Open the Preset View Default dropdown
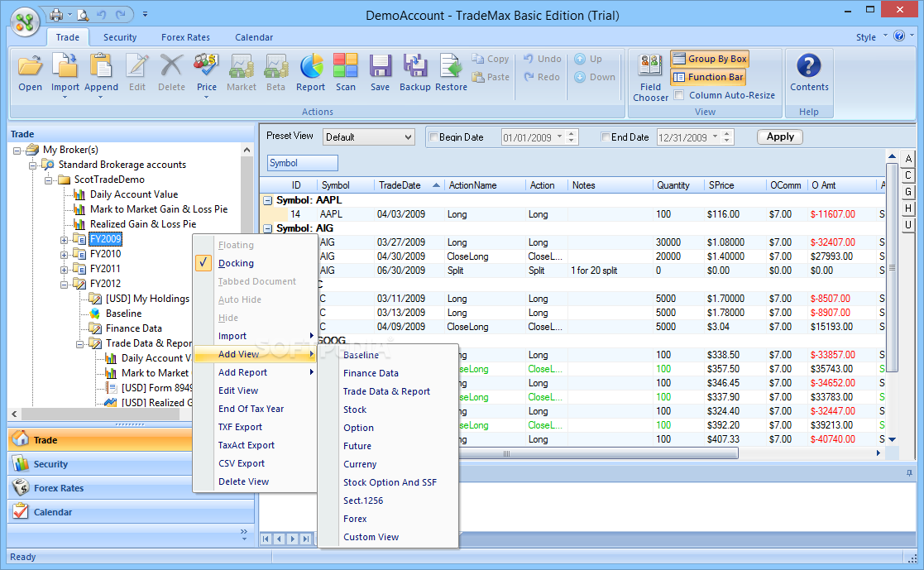Image resolution: width=924 pixels, height=570 pixels. pyautogui.click(x=408, y=137)
